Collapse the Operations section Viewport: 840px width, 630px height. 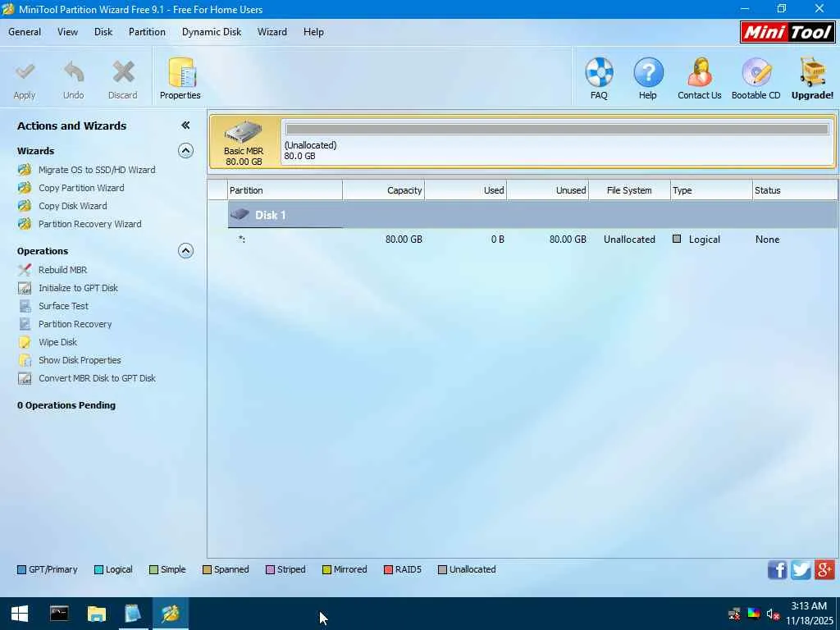pyautogui.click(x=185, y=251)
